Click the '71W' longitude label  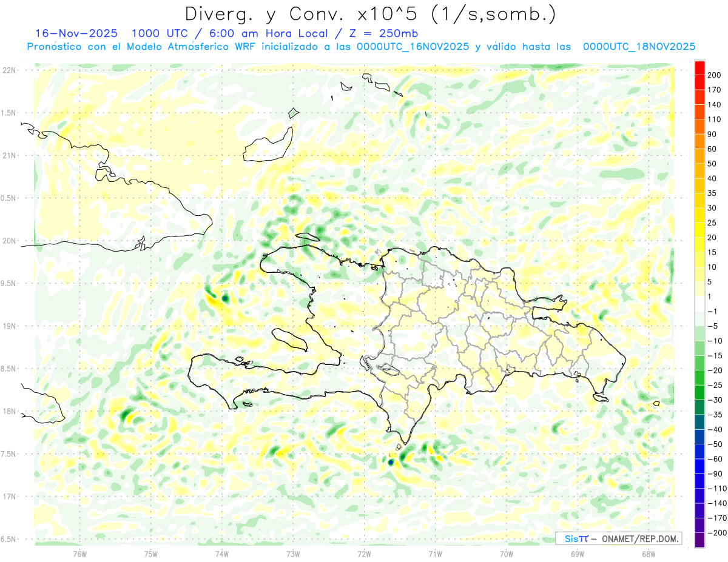click(x=434, y=554)
